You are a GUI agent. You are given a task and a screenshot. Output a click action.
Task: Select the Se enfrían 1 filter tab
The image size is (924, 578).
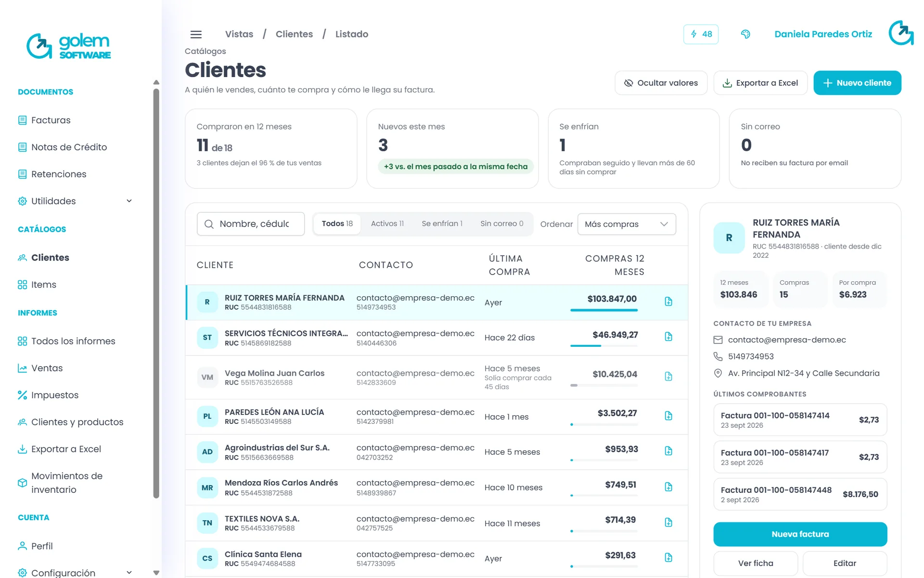442,223
